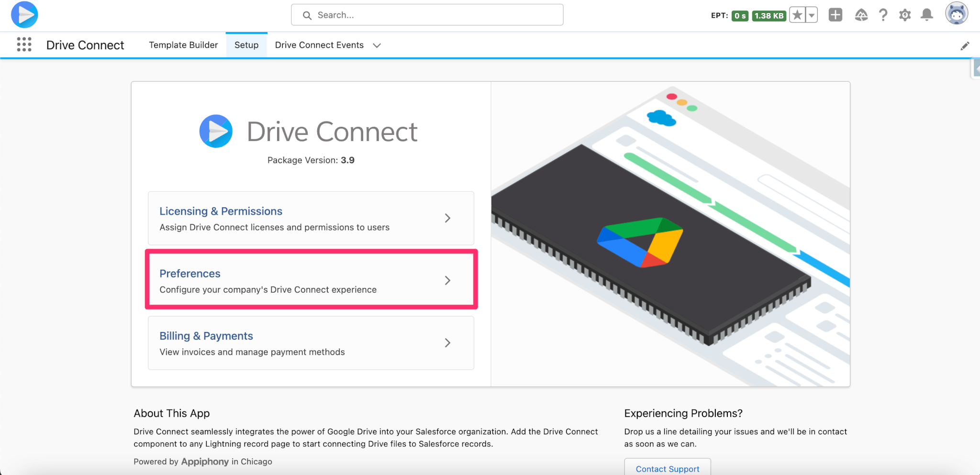
Task: Click the About This App heading
Action: pyautogui.click(x=172, y=413)
